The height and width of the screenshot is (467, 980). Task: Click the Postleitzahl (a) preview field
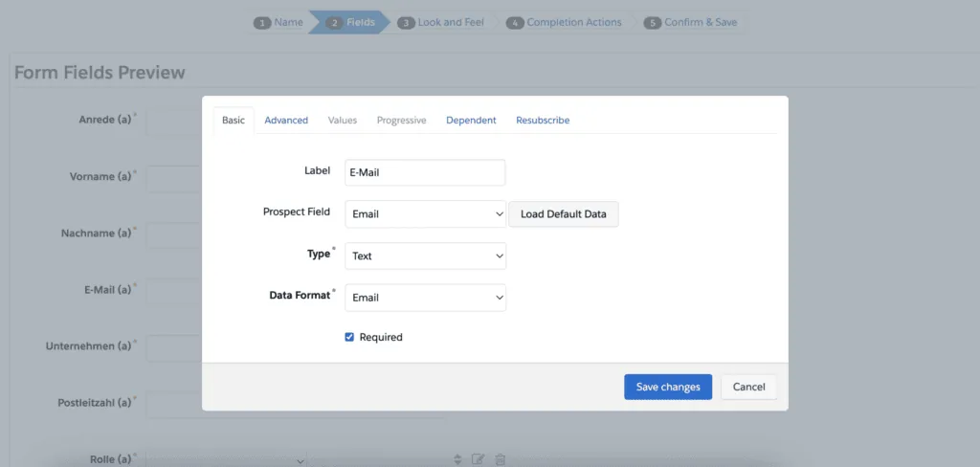tap(174, 405)
